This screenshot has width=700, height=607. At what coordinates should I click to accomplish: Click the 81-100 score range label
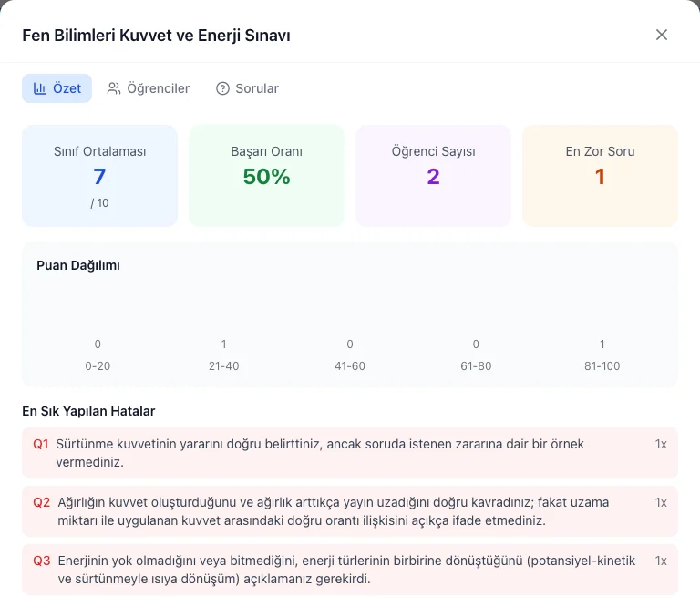pyautogui.click(x=602, y=366)
